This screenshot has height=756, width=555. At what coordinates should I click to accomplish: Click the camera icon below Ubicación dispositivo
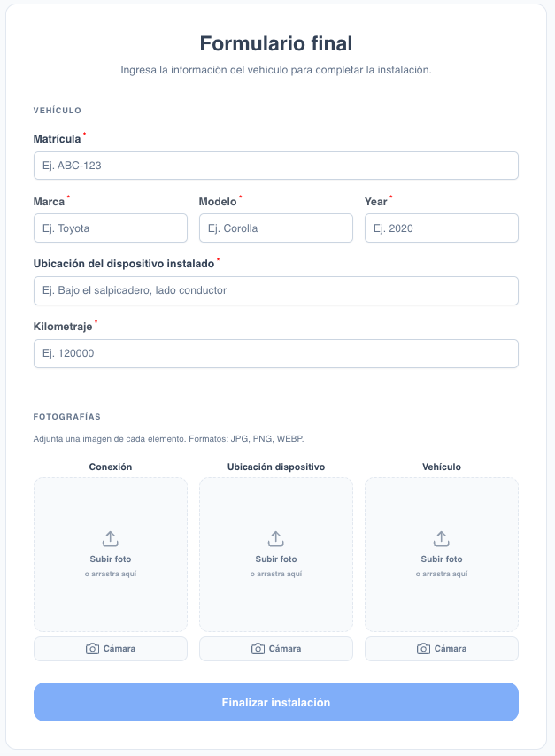tap(258, 649)
